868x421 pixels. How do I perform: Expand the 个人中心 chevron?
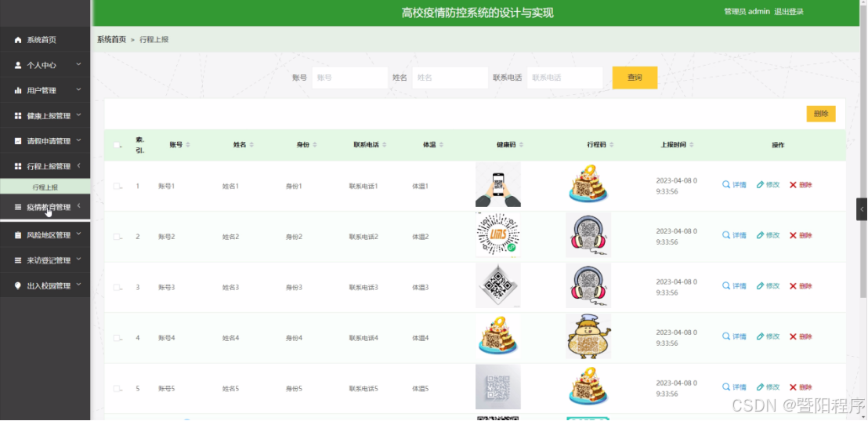click(x=78, y=64)
